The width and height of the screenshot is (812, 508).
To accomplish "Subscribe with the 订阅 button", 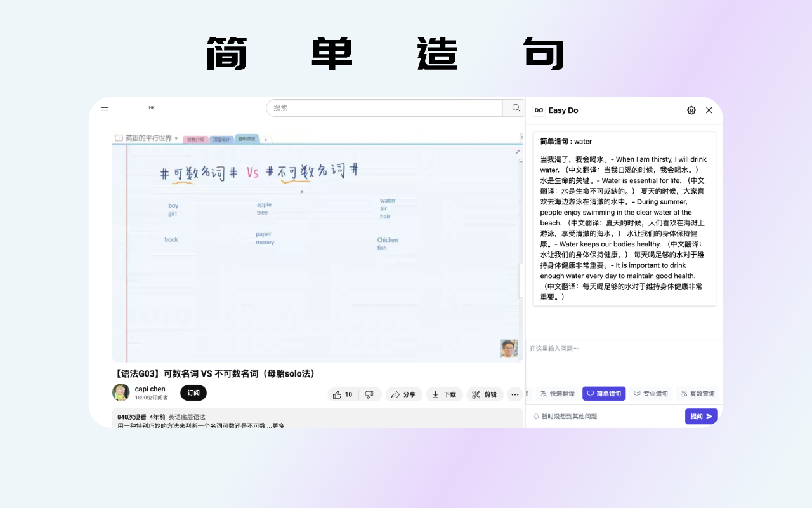I will coord(193,393).
